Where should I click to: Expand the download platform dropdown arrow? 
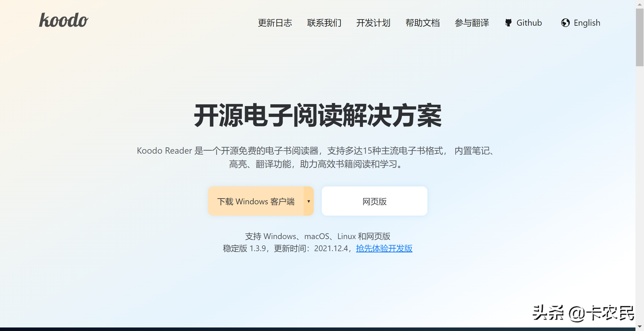click(309, 201)
